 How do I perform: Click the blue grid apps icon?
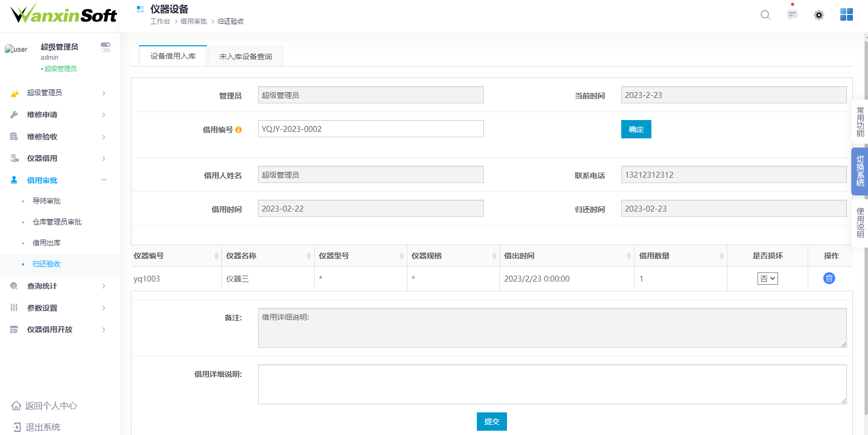846,15
